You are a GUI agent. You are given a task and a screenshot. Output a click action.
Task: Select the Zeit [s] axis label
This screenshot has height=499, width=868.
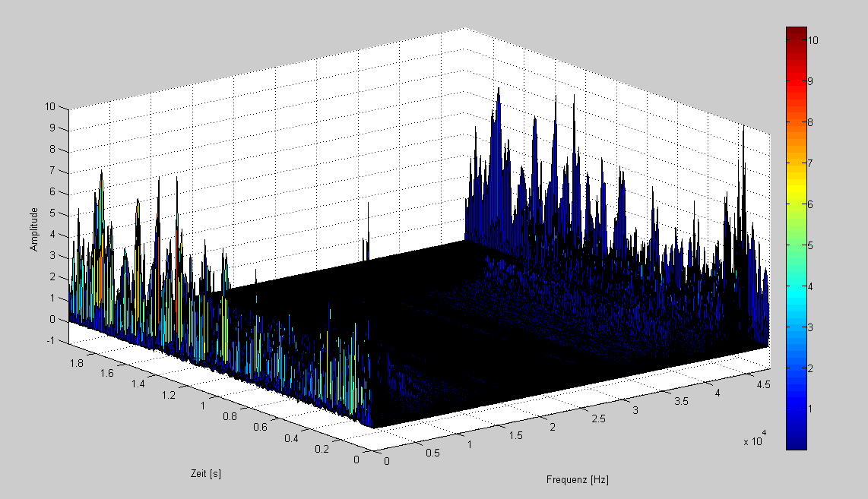pos(205,473)
